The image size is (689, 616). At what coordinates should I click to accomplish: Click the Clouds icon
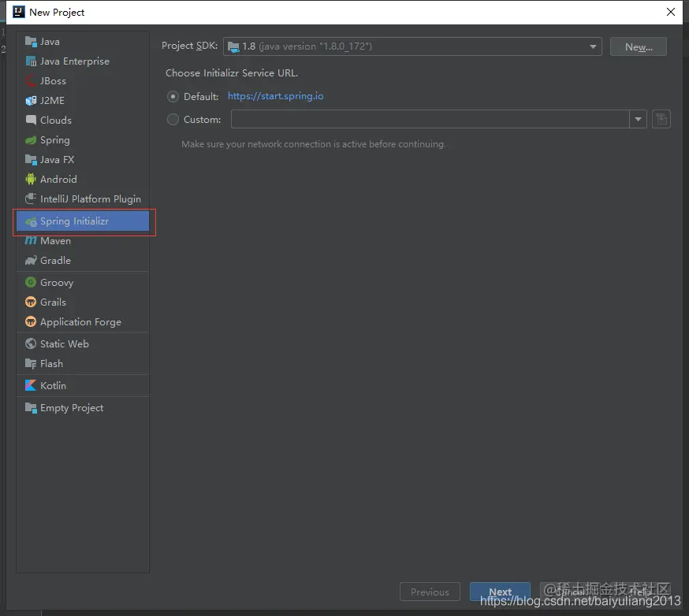(31, 121)
